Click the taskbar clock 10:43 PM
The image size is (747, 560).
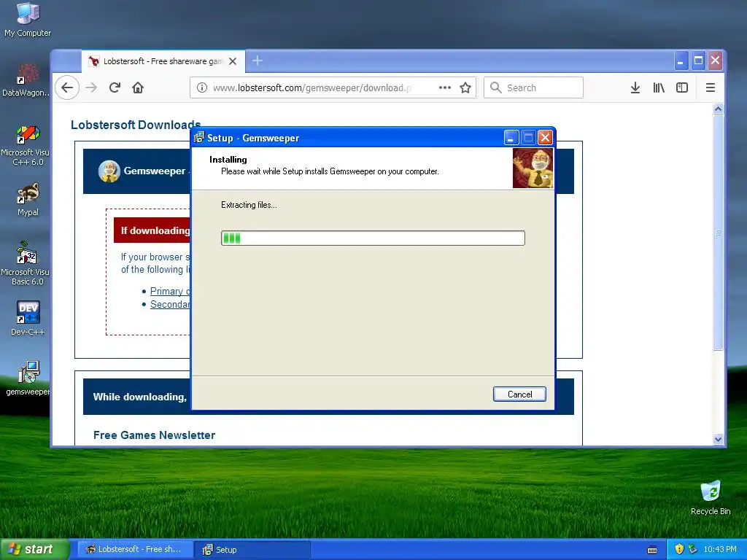click(720, 550)
